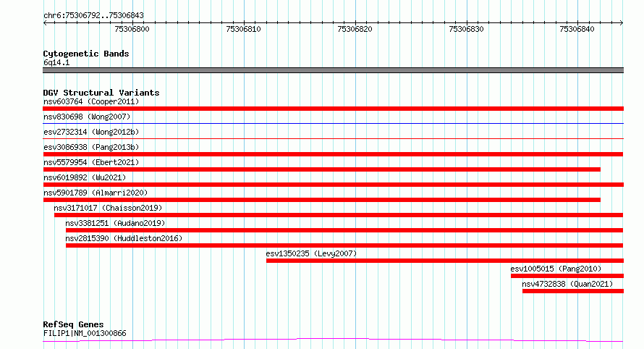The height and width of the screenshot is (349, 644).
Task: Click nsv5901789 (Almarri2020) label
Action: click(96, 193)
